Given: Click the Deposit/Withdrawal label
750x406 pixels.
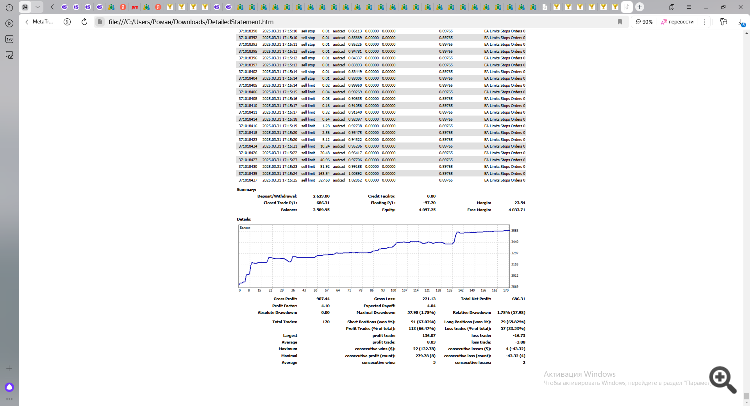Looking at the screenshot, I should 277,196.
